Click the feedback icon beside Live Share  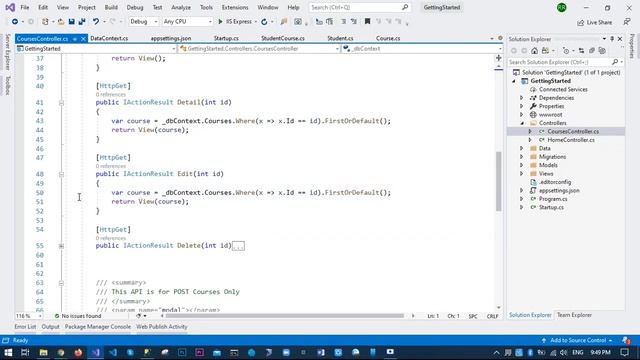[x=627, y=22]
